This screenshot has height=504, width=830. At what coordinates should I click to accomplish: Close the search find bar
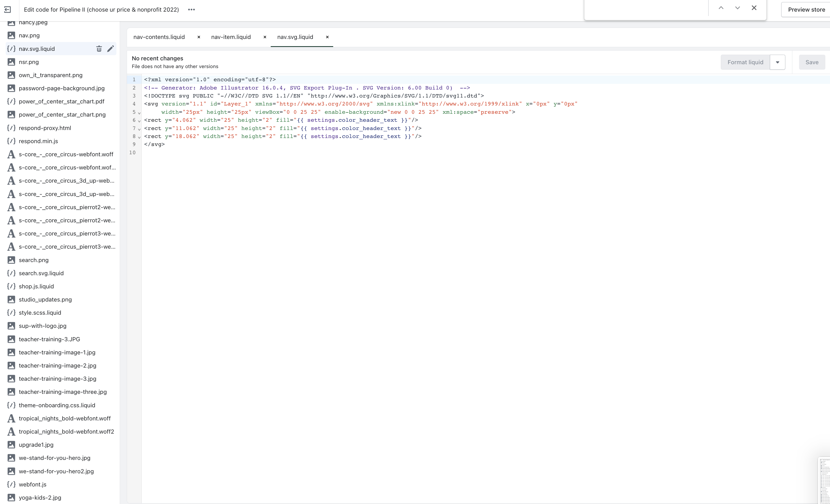pos(754,8)
